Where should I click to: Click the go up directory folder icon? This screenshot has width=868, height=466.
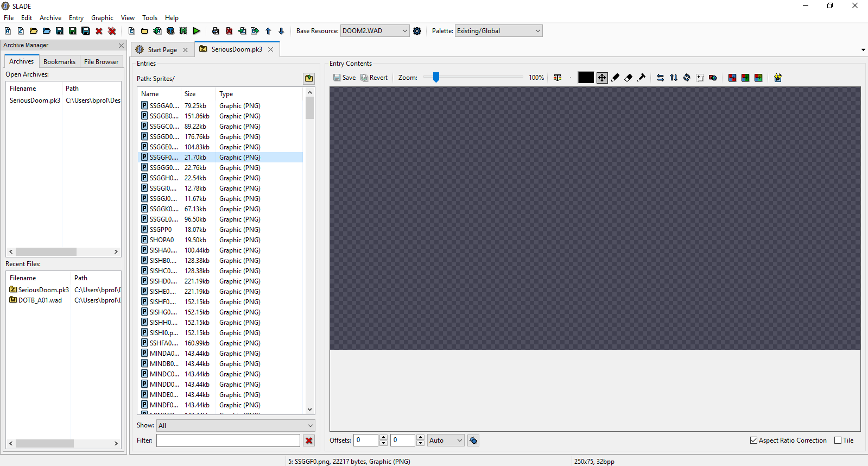coord(309,79)
